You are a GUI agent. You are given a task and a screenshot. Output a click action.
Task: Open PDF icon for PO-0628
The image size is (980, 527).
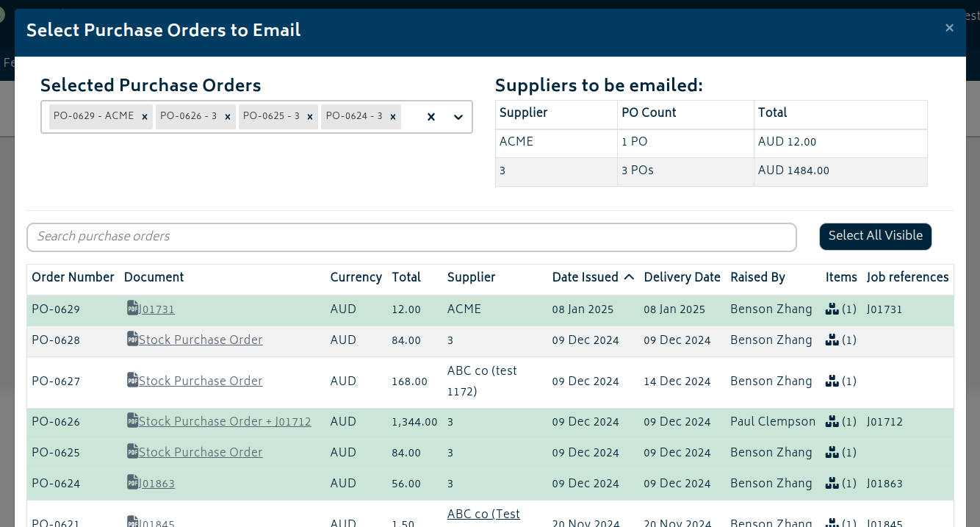132,339
